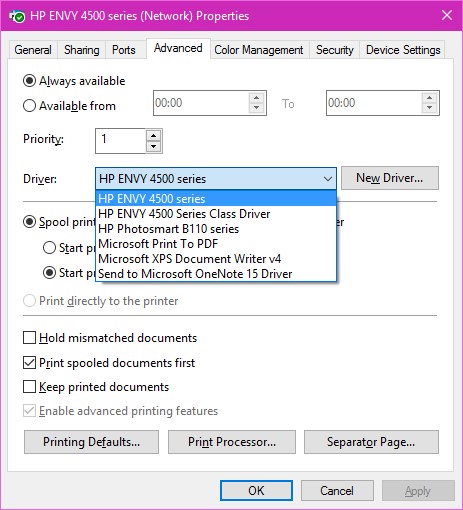
Task: Open the Color Management tab
Action: point(259,50)
